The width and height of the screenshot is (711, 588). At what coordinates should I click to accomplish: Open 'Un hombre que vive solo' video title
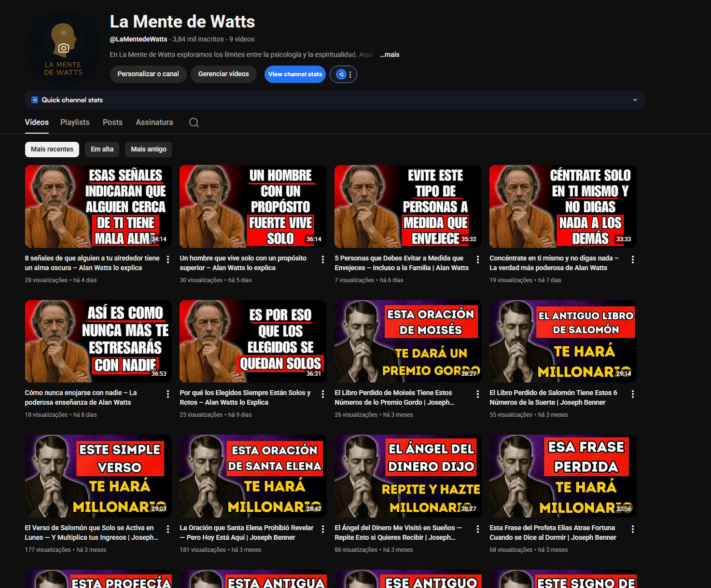coord(243,263)
